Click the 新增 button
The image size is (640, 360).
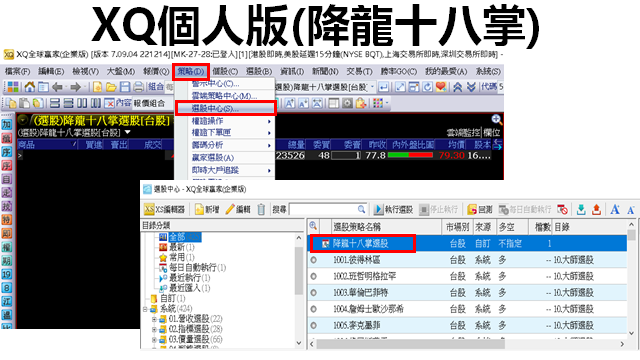(x=207, y=209)
